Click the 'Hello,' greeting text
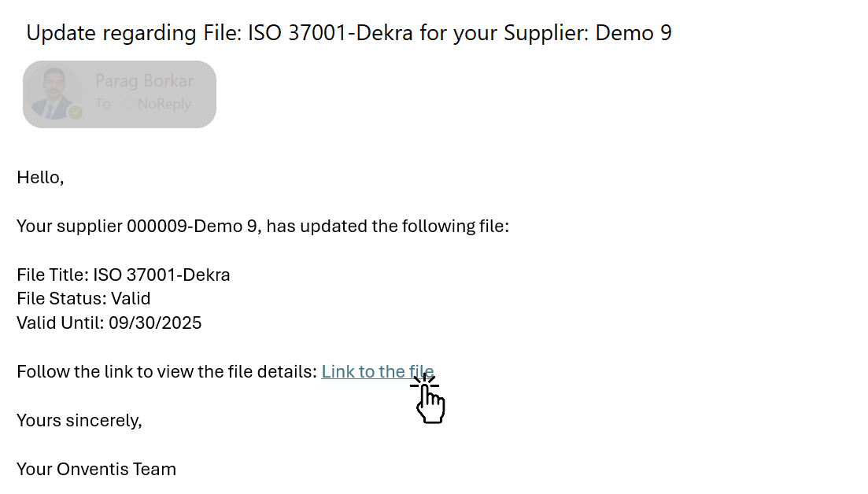This screenshot has width=868, height=494. coord(40,178)
